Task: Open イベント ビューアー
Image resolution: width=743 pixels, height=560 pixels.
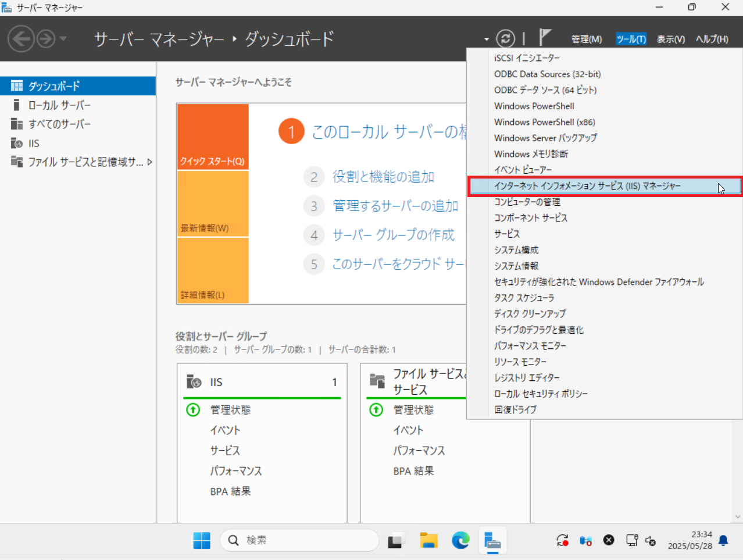Action: coord(605,170)
